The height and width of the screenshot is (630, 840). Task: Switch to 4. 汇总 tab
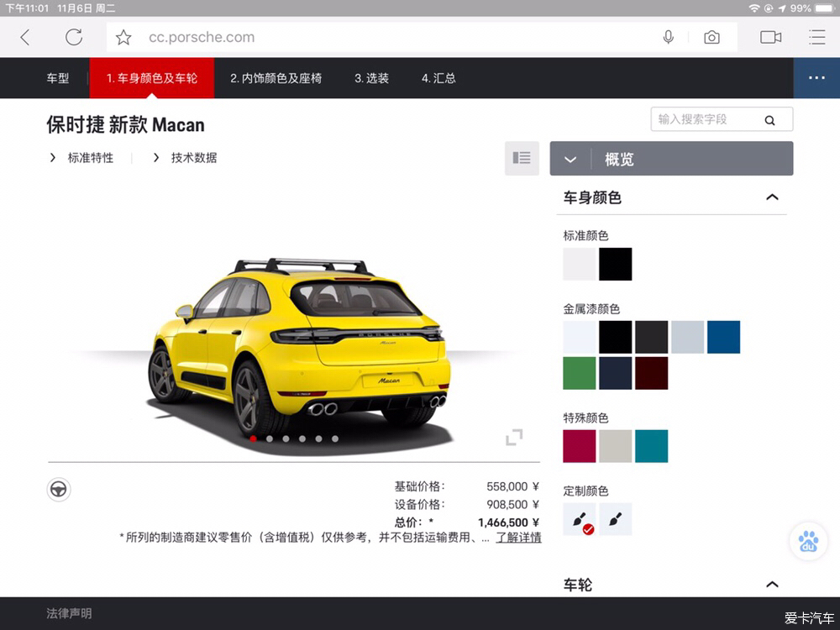point(438,78)
